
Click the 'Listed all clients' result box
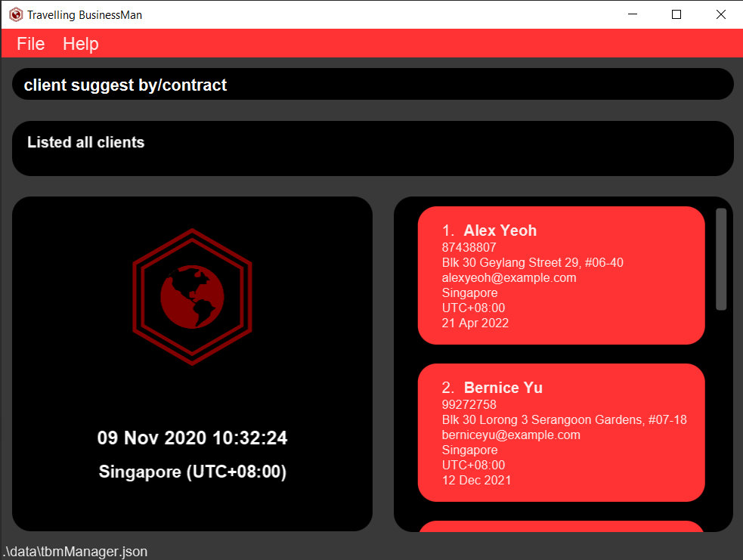pyautogui.click(x=373, y=148)
